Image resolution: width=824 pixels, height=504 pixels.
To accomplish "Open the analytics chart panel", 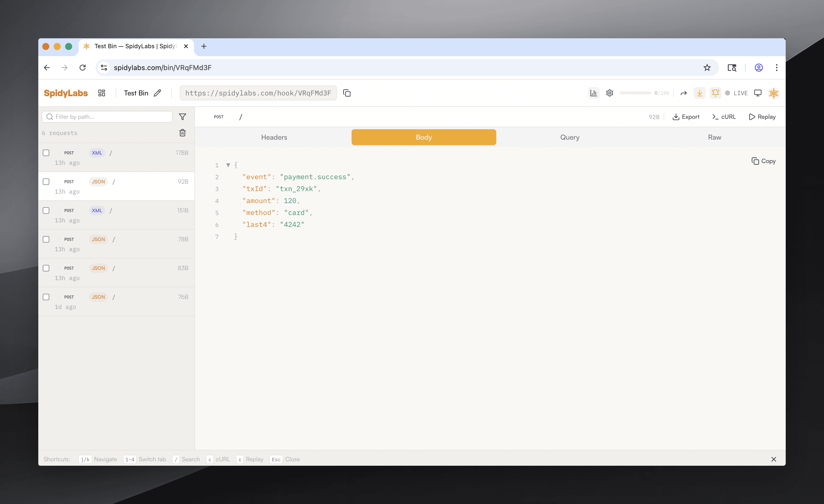I will point(594,93).
